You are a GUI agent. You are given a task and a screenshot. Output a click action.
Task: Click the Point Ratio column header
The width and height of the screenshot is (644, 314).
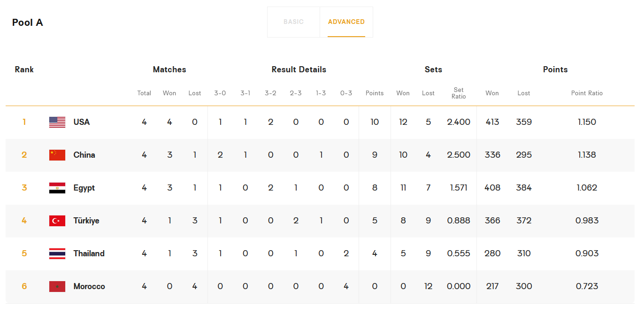[x=587, y=93]
